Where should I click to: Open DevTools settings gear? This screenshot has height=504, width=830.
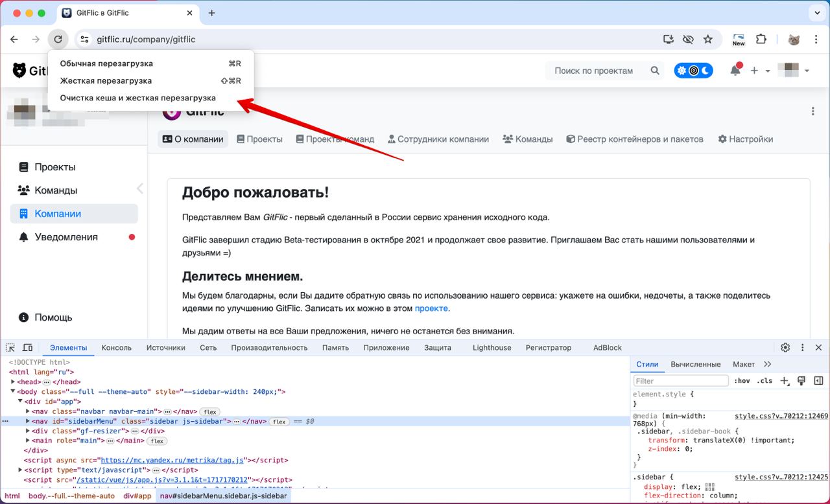click(785, 348)
